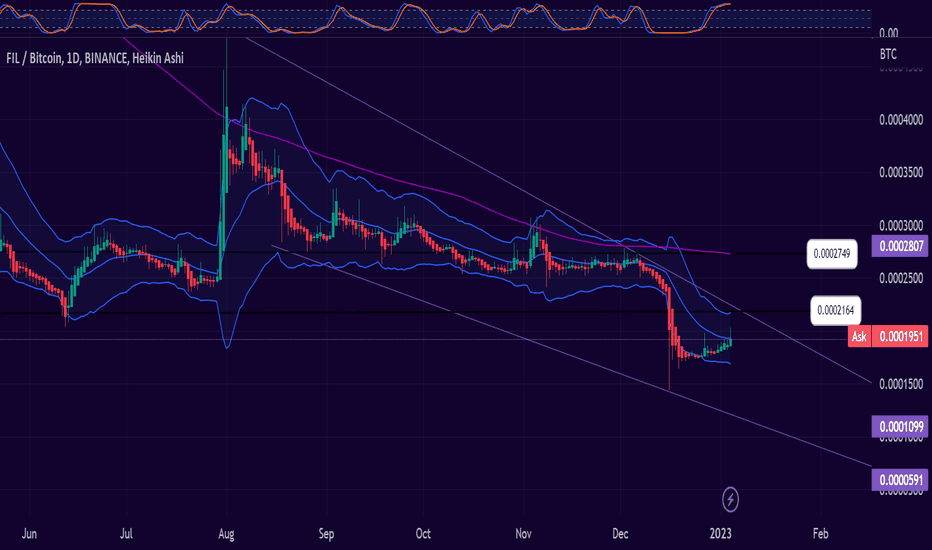932x550 pixels.
Task: Click the 2023 label on time axis
Action: pos(720,534)
